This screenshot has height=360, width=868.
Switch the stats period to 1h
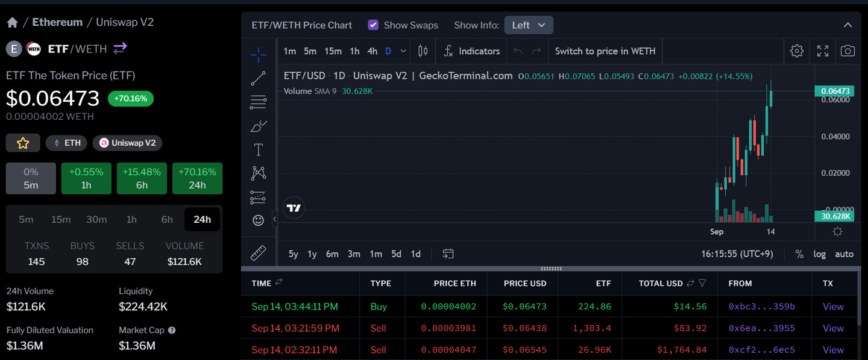[131, 219]
